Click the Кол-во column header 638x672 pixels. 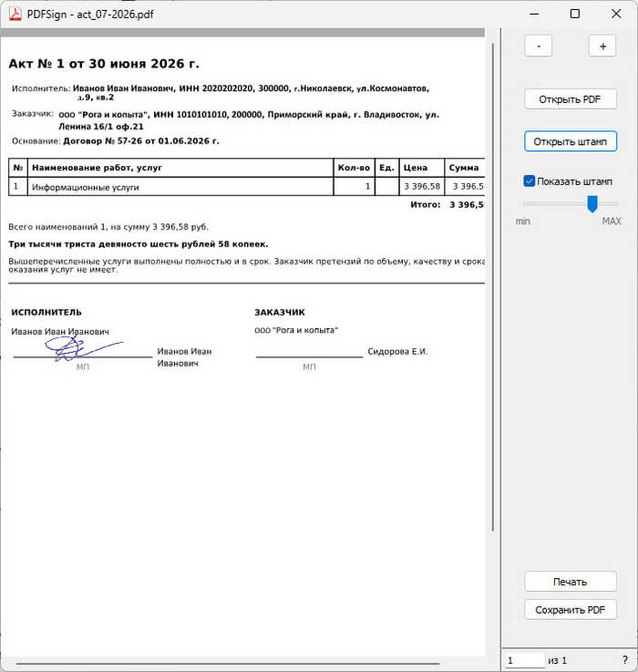354,168
